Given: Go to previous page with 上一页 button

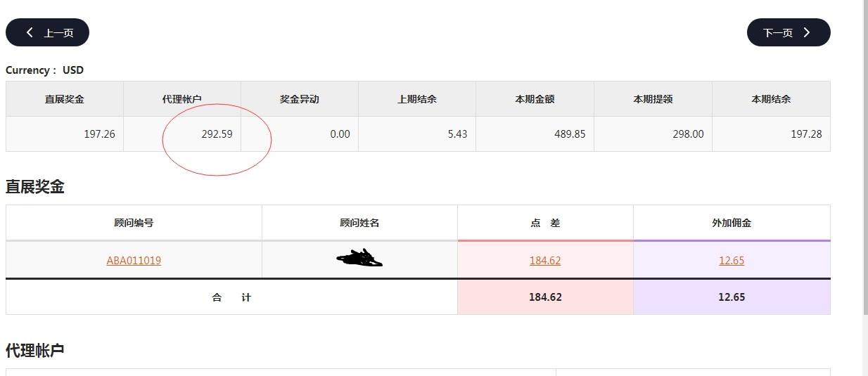Looking at the screenshot, I should pos(47,32).
